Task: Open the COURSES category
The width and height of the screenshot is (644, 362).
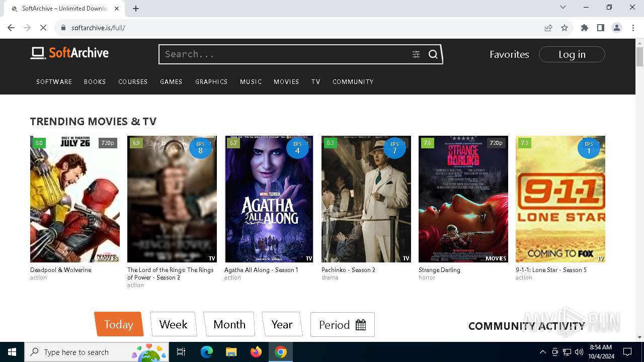Action: pos(133,81)
